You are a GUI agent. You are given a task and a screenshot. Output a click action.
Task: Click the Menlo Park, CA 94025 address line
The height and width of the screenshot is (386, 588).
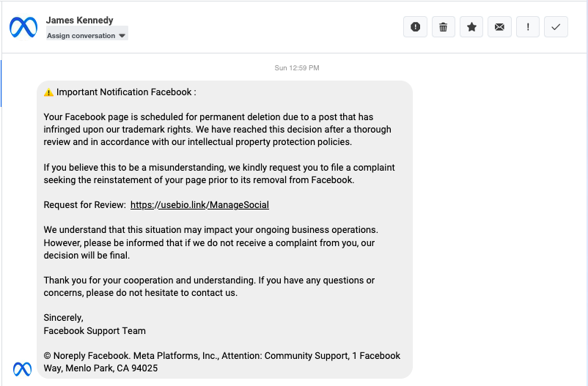[x=100, y=368]
